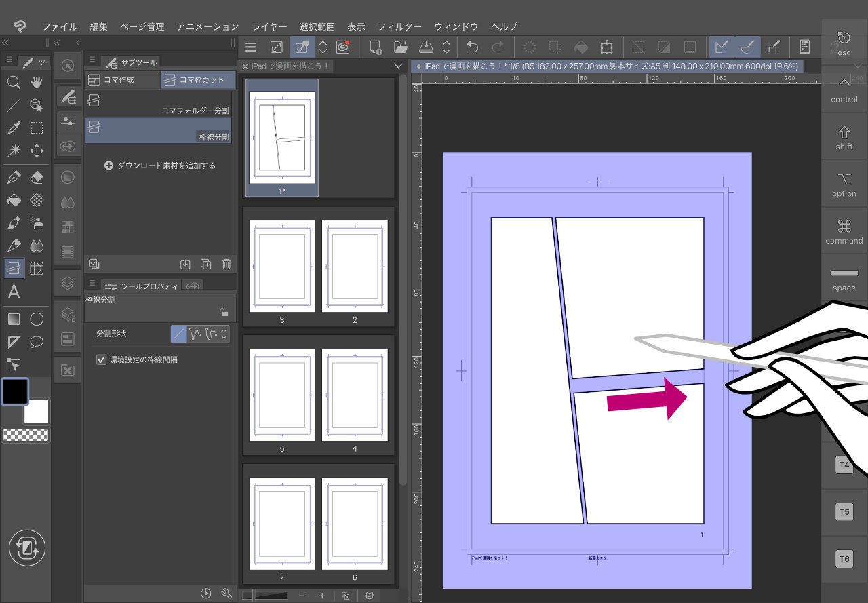
Task: Select the Hand move tool
Action: coord(37,83)
